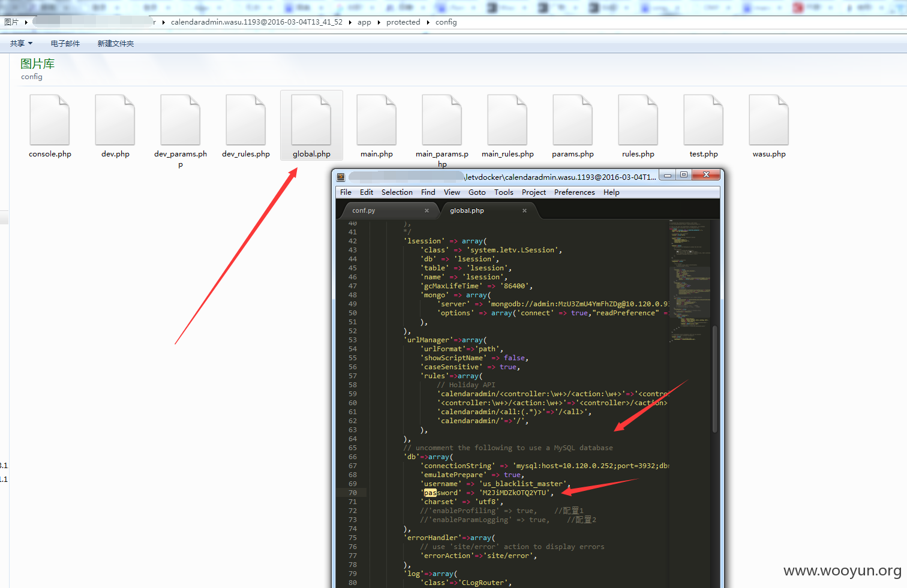This screenshot has height=588, width=907.
Task: Select the global.php file icon
Action: [x=311, y=120]
